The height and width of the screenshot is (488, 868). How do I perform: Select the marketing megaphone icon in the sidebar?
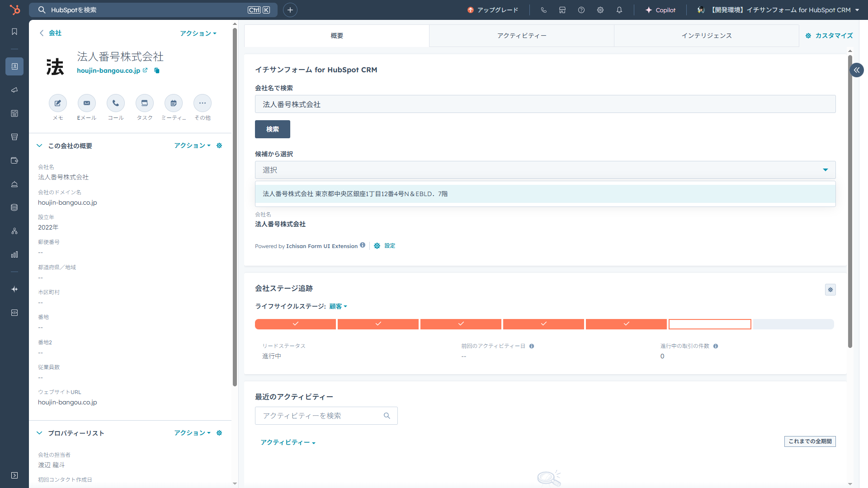click(x=14, y=90)
